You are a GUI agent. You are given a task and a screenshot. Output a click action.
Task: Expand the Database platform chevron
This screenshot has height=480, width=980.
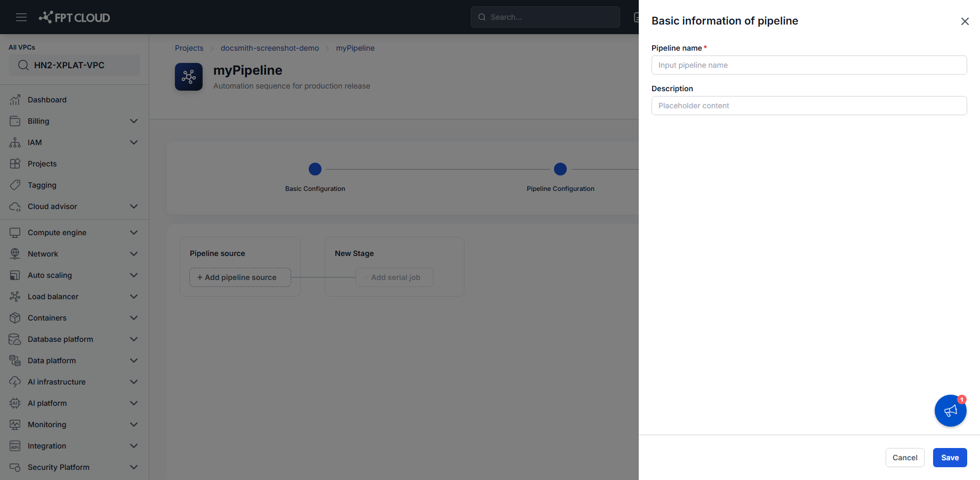(134, 339)
